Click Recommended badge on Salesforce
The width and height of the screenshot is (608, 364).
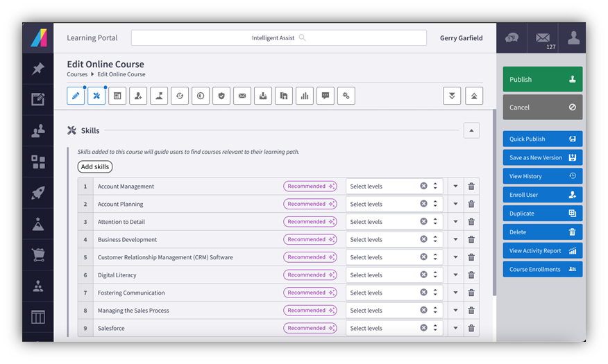pyautogui.click(x=310, y=328)
